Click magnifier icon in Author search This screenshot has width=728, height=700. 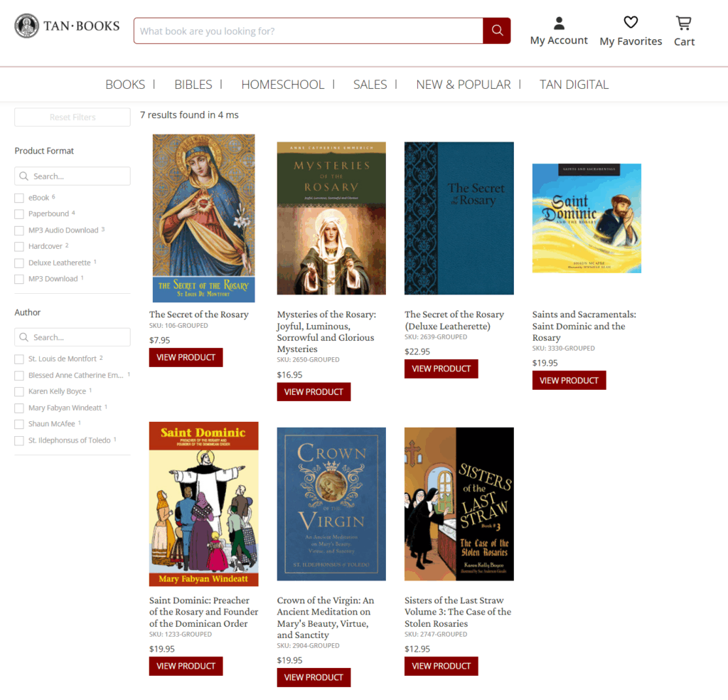pyautogui.click(x=23, y=337)
